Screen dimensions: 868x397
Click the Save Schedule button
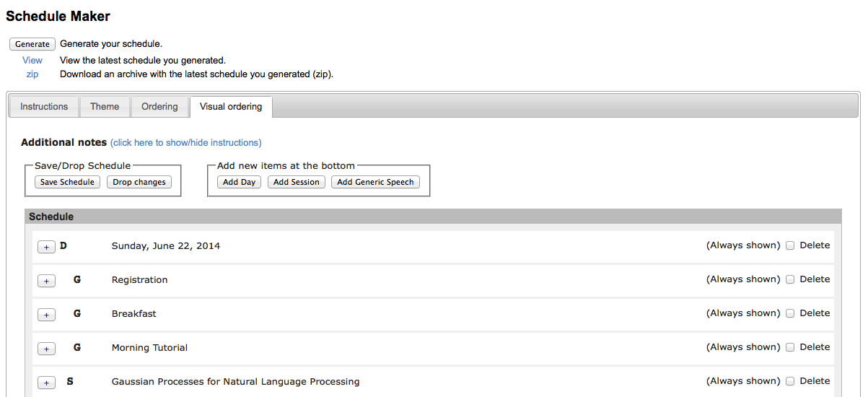67,182
